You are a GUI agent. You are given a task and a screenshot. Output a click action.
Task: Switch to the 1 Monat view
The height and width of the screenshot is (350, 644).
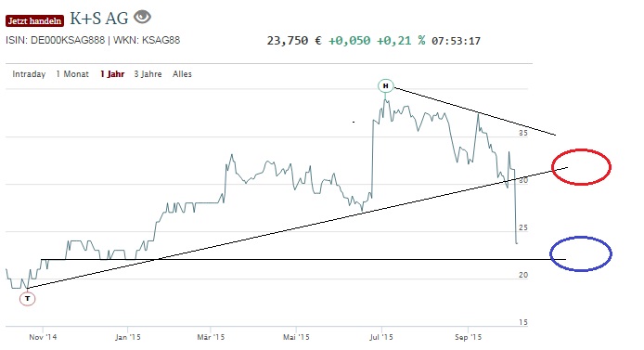(x=72, y=74)
